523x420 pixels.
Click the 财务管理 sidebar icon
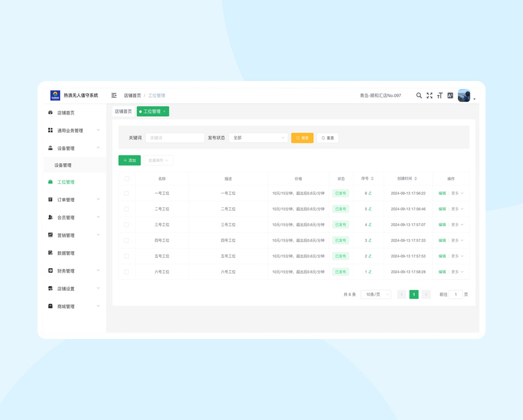[50, 271]
